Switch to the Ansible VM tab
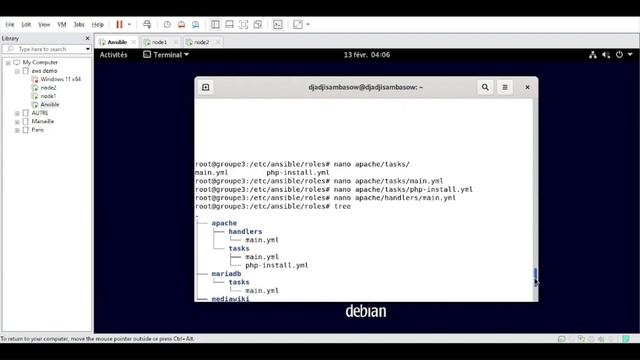 [x=117, y=42]
